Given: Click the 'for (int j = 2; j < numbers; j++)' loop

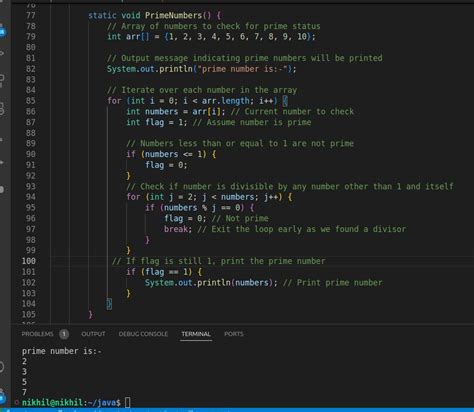Looking at the screenshot, I should pos(204,197).
